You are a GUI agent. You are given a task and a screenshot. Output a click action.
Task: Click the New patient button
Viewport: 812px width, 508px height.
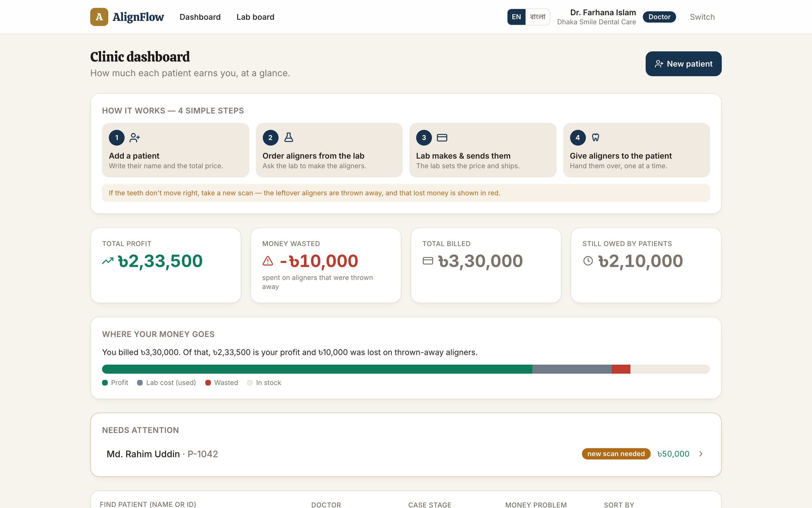tap(683, 64)
